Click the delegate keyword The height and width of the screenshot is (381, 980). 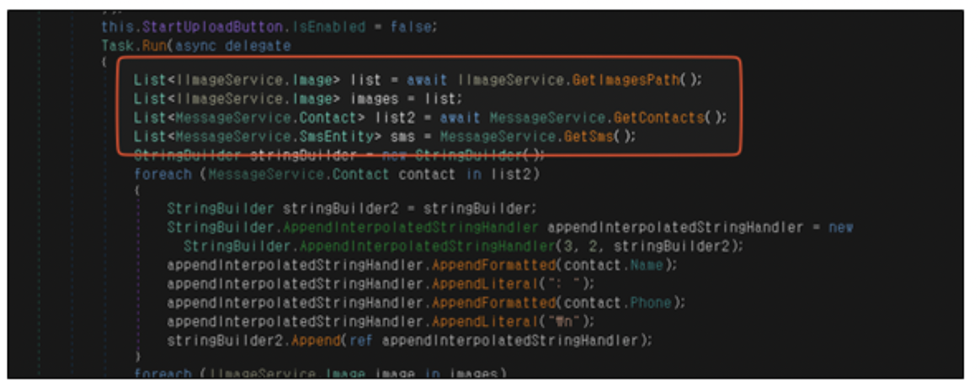(258, 45)
